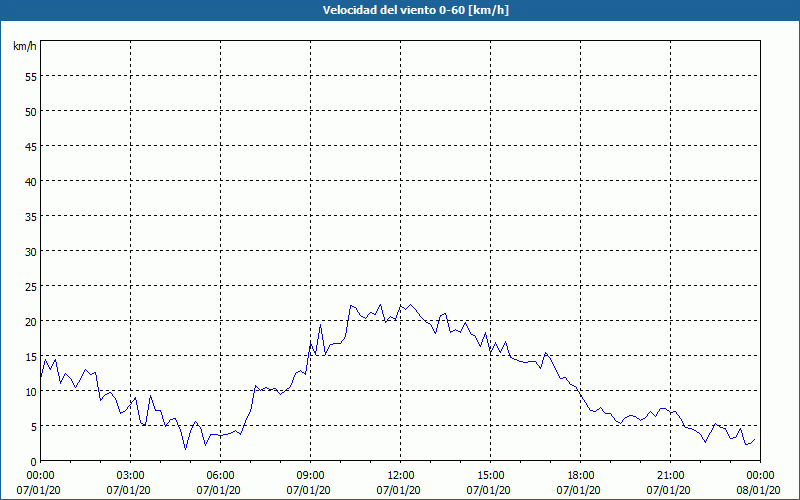Select the 15 value on the y-axis

point(30,357)
